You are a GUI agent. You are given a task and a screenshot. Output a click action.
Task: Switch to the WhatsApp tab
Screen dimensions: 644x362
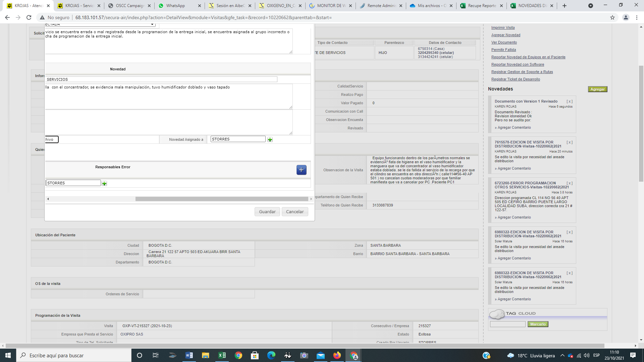click(179, 6)
